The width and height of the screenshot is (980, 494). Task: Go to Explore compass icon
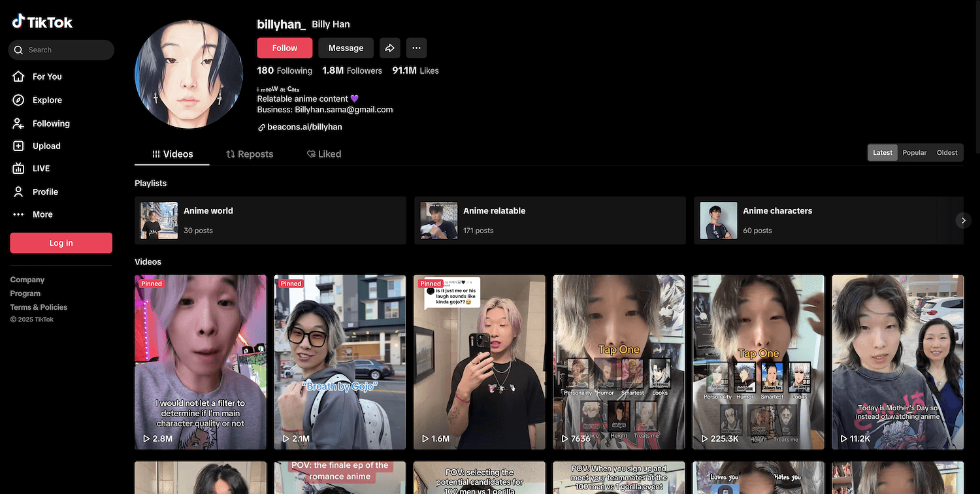[19, 100]
